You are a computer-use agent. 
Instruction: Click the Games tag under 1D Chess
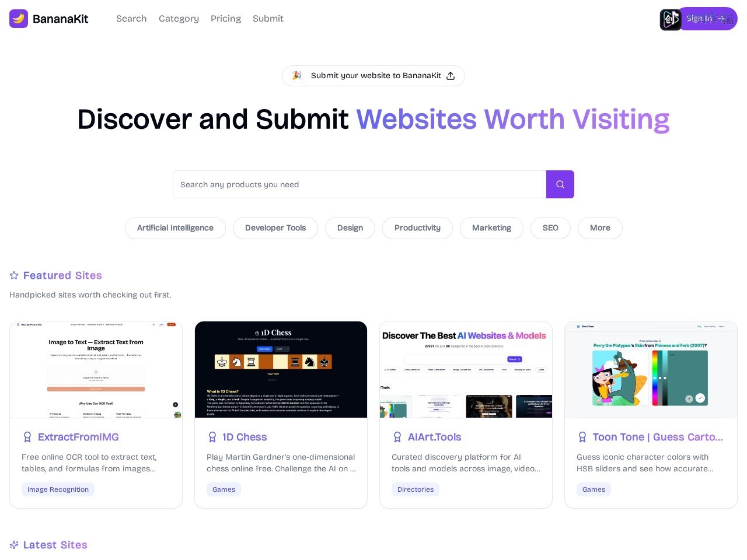[x=224, y=489]
